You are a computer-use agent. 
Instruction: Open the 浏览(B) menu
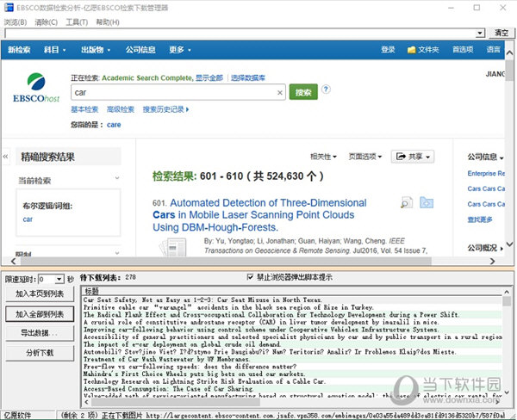[x=16, y=22]
